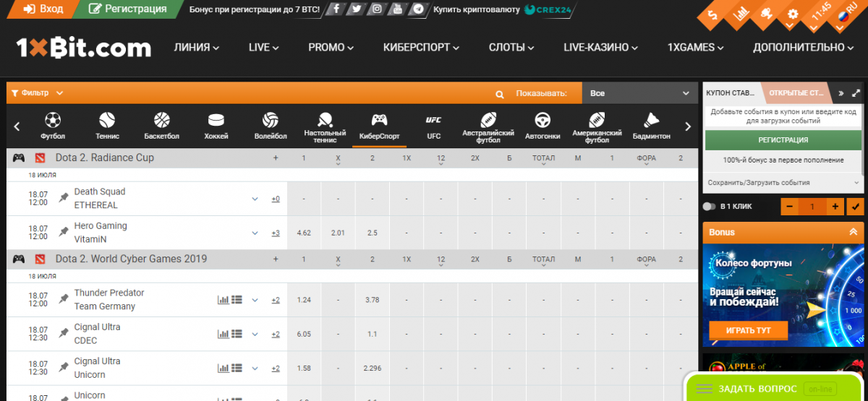Open statistics chart for Thunder Predator match
868x401 pixels.
click(x=223, y=300)
